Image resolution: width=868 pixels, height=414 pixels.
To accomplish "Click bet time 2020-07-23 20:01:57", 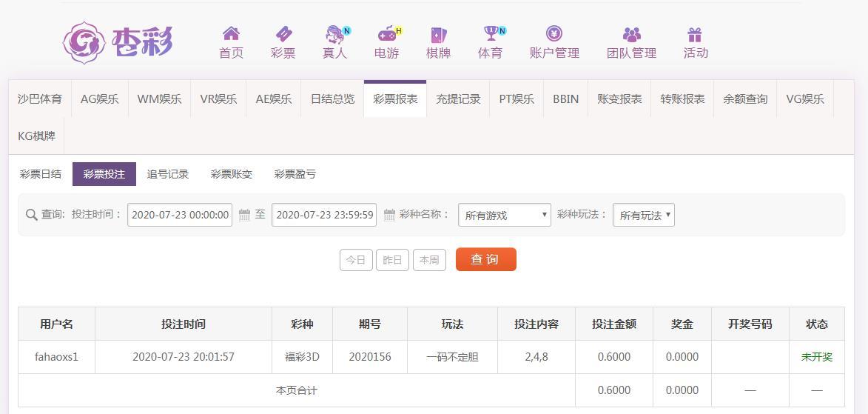I will [x=184, y=357].
